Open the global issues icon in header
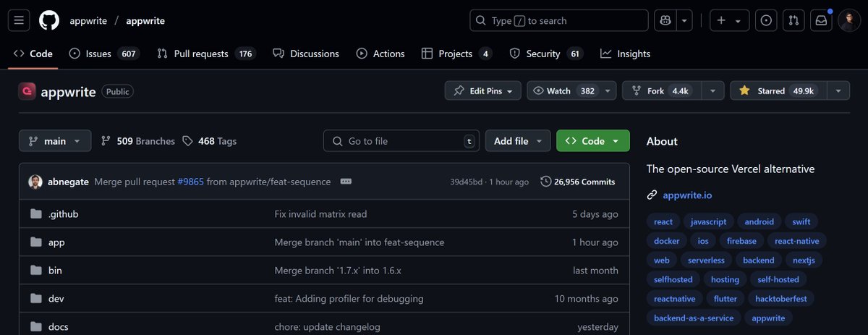Image resolution: width=868 pixels, height=335 pixels. pos(767,20)
